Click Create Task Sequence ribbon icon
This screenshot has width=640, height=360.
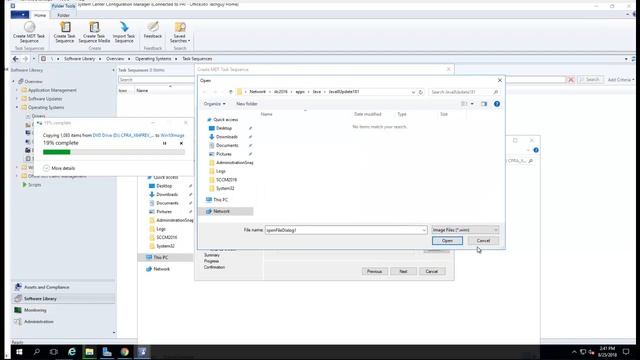[x=64, y=32]
